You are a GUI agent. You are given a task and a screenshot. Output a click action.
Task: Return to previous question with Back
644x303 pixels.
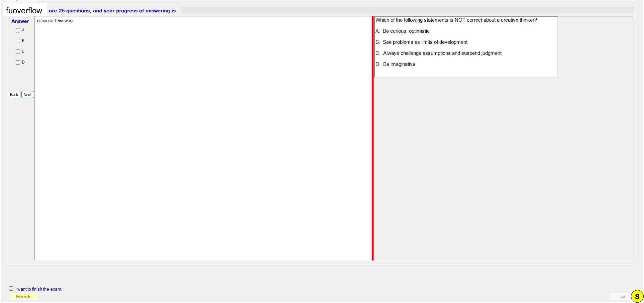point(14,95)
